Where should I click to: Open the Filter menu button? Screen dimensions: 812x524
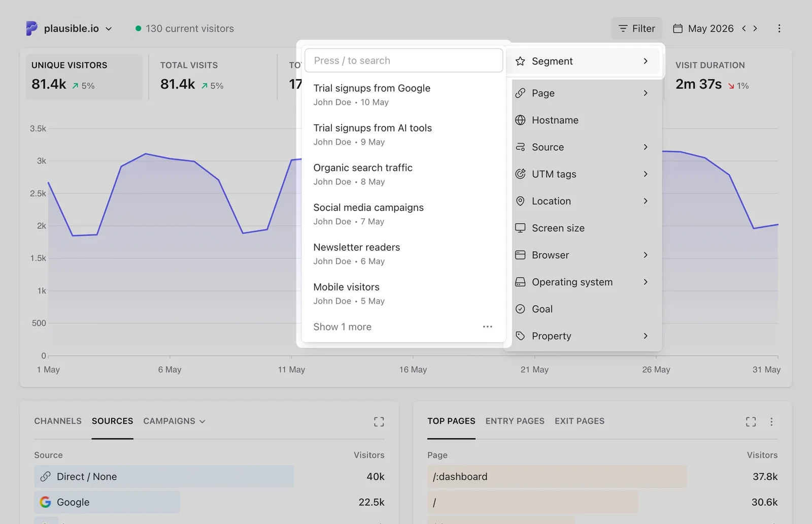[x=636, y=28]
